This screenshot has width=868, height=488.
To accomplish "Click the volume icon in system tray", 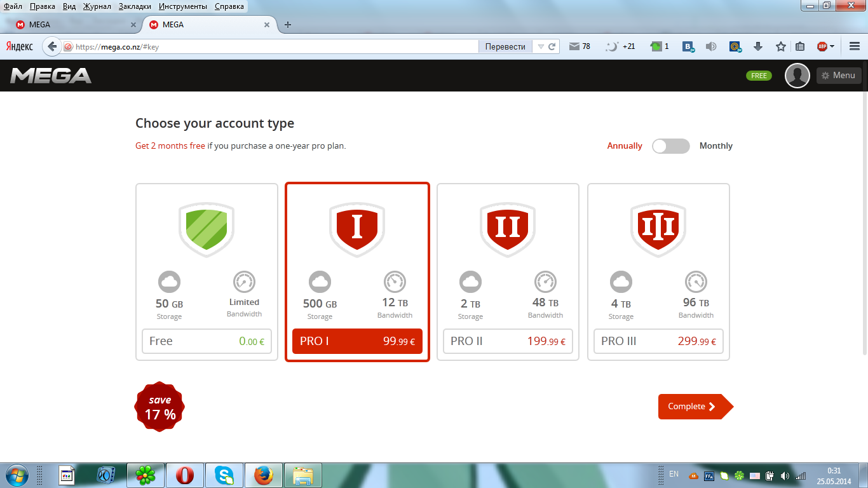I will coord(785,476).
